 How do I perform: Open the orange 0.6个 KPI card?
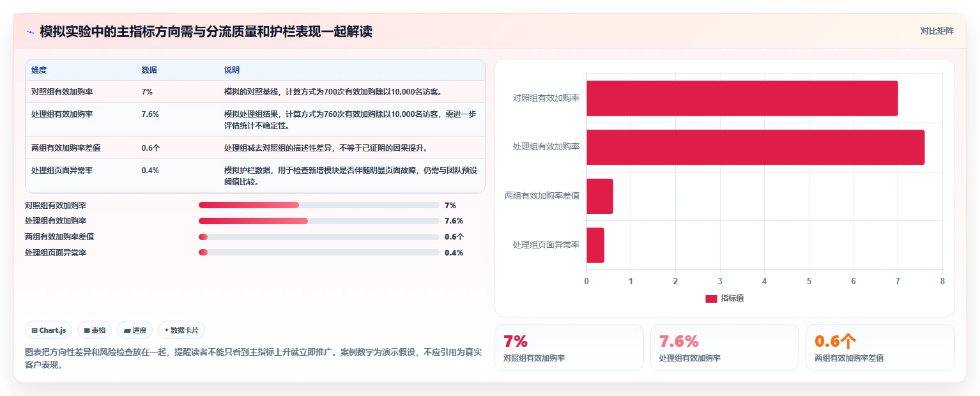pos(880,347)
